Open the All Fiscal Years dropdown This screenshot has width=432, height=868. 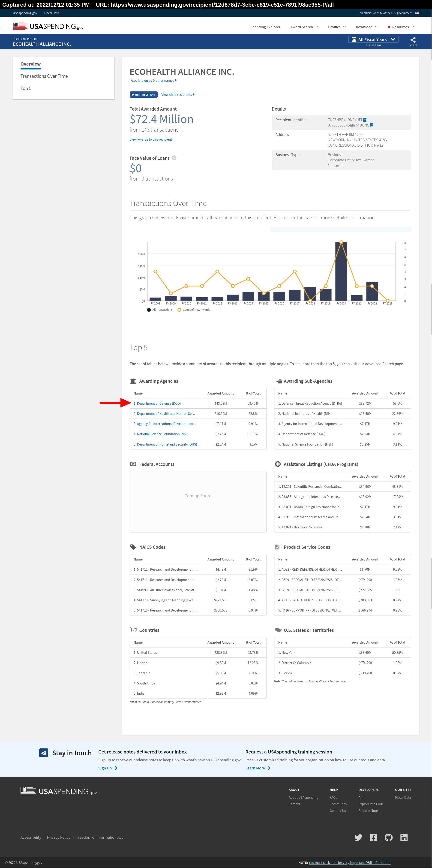pos(373,39)
